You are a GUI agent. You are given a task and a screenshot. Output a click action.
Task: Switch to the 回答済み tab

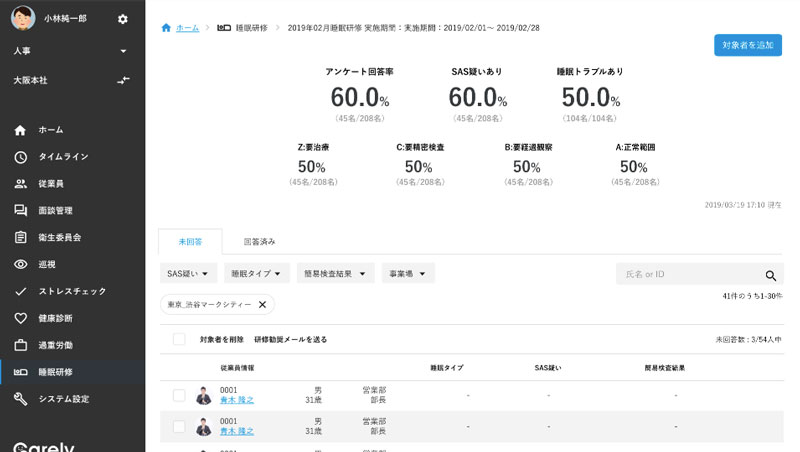(259, 242)
